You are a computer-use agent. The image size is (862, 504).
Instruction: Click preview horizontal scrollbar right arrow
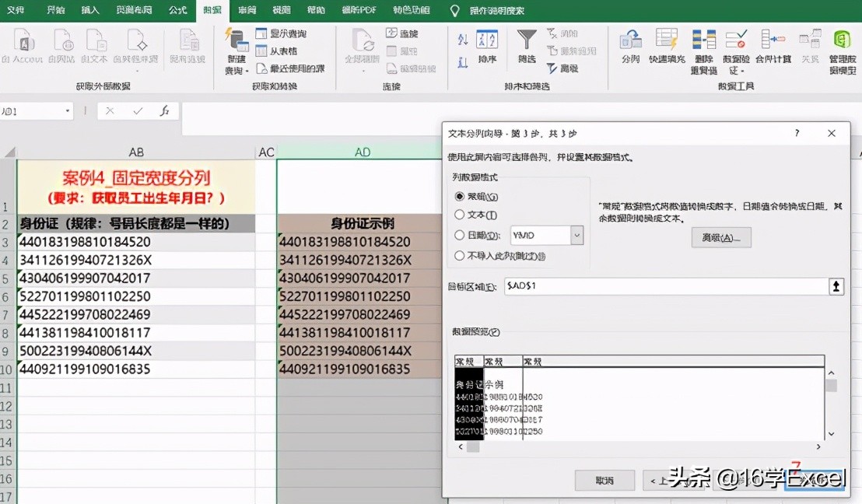tap(818, 447)
